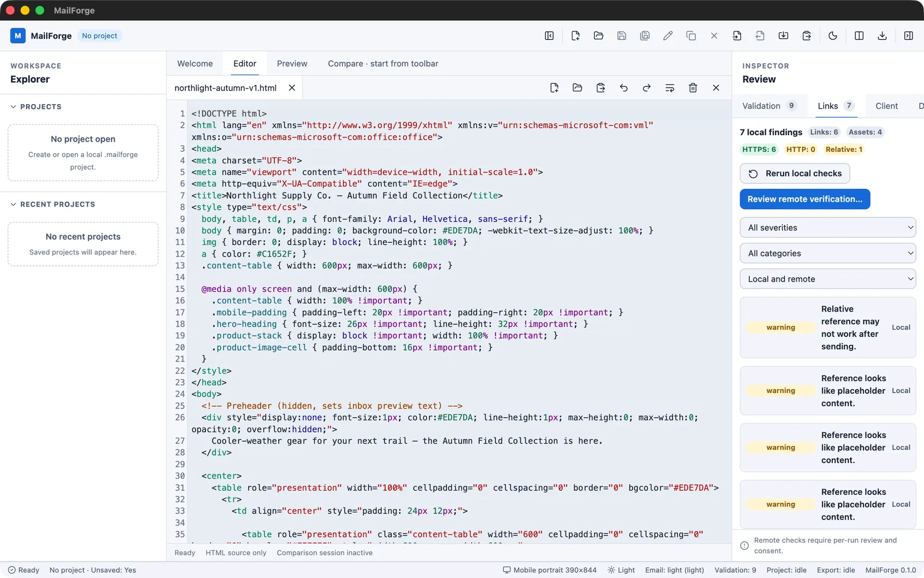The height and width of the screenshot is (578, 924).
Task: Toggle split view columns icon
Action: click(x=859, y=36)
